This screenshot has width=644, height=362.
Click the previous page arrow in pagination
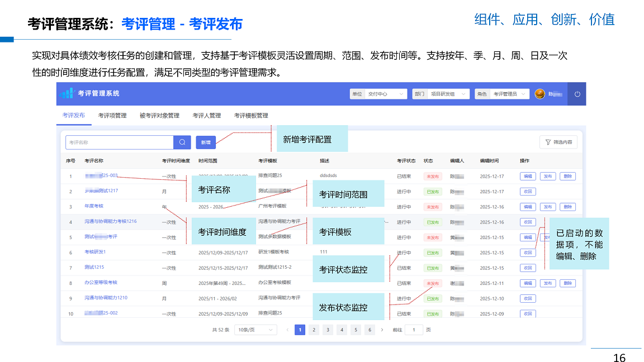287,330
